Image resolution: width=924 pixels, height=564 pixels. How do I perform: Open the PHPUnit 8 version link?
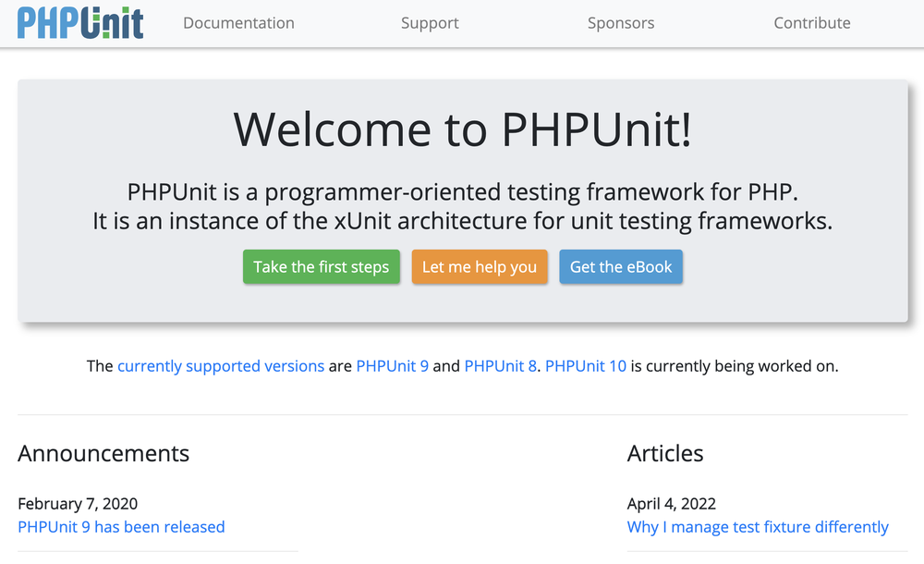(x=500, y=366)
